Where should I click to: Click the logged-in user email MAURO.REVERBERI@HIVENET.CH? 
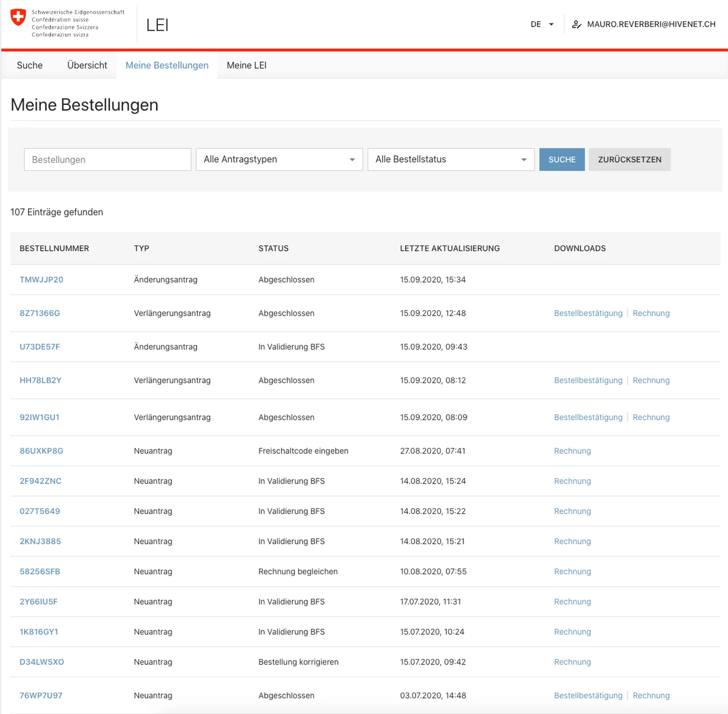651,24
